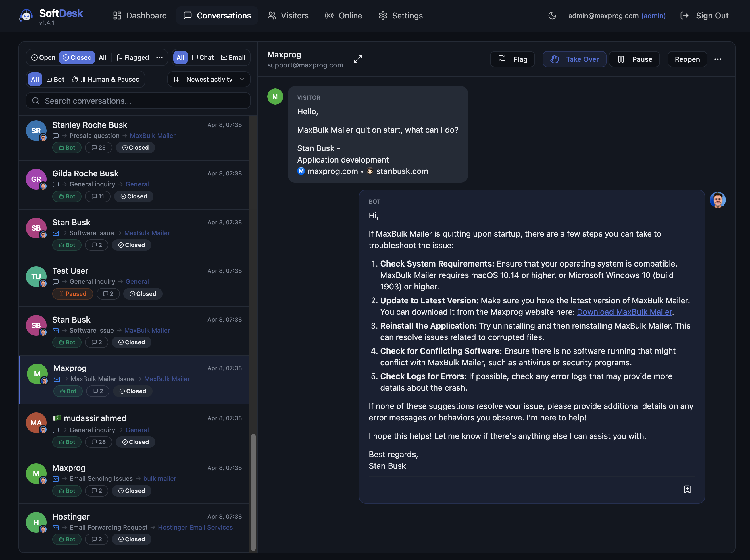The width and height of the screenshot is (750, 560).
Task: Flag the Maxprog conversation
Action: pyautogui.click(x=512, y=59)
